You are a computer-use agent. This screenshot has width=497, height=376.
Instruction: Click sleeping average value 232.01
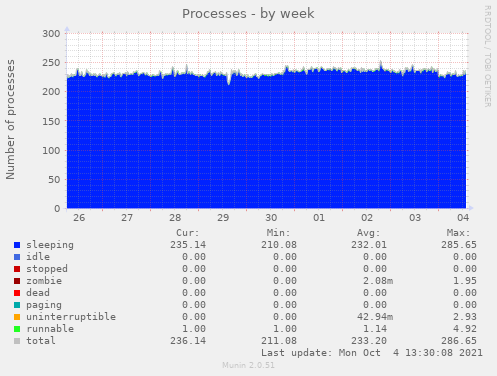click(369, 245)
